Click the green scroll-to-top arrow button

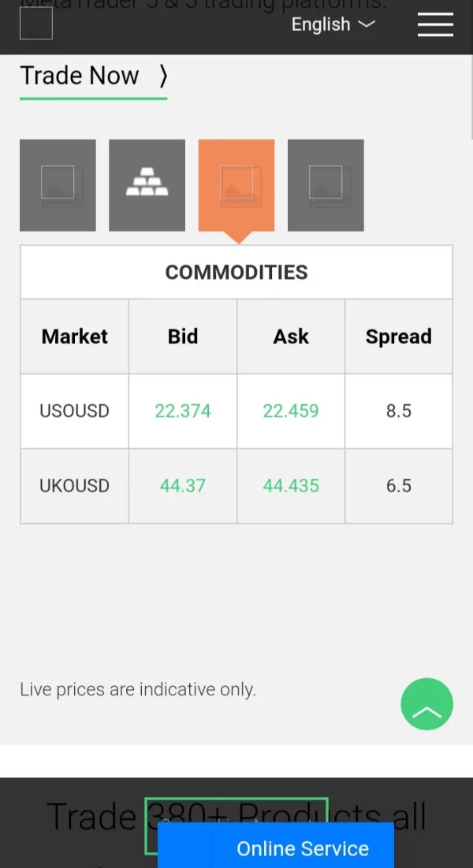tap(426, 704)
